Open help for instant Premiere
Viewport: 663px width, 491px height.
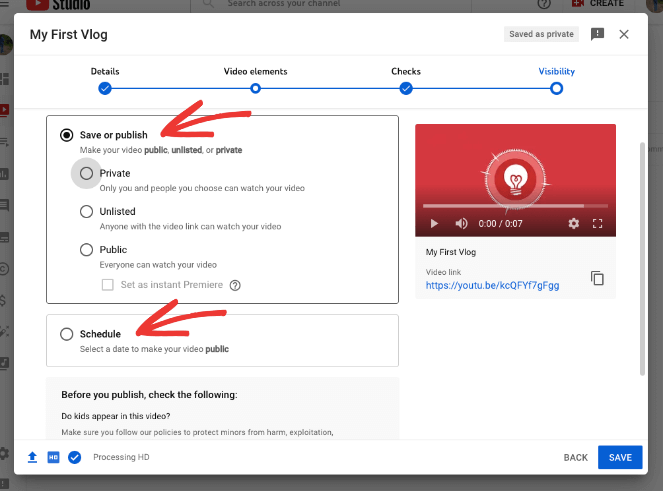[235, 285]
